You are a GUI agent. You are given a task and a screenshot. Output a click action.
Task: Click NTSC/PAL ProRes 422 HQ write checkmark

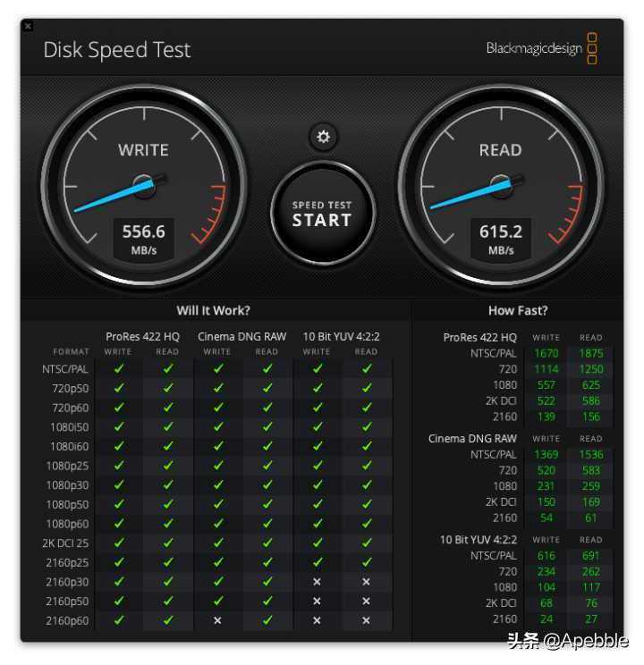coord(119,368)
